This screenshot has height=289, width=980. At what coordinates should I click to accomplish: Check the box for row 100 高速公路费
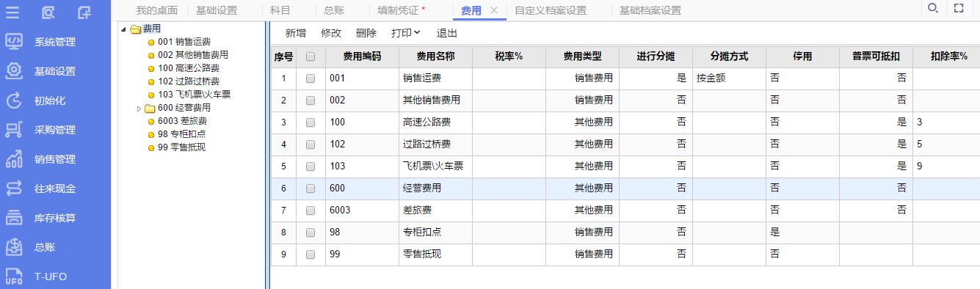click(311, 122)
